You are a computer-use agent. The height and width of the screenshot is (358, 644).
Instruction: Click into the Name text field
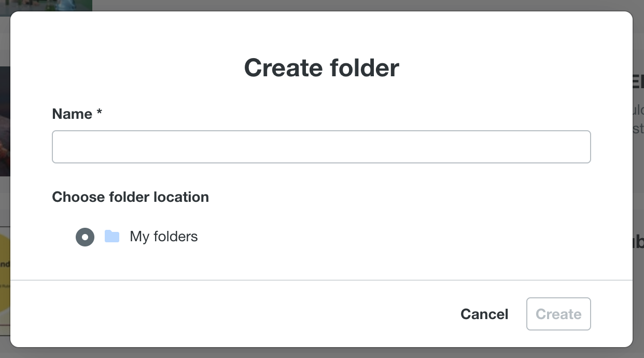pos(321,147)
